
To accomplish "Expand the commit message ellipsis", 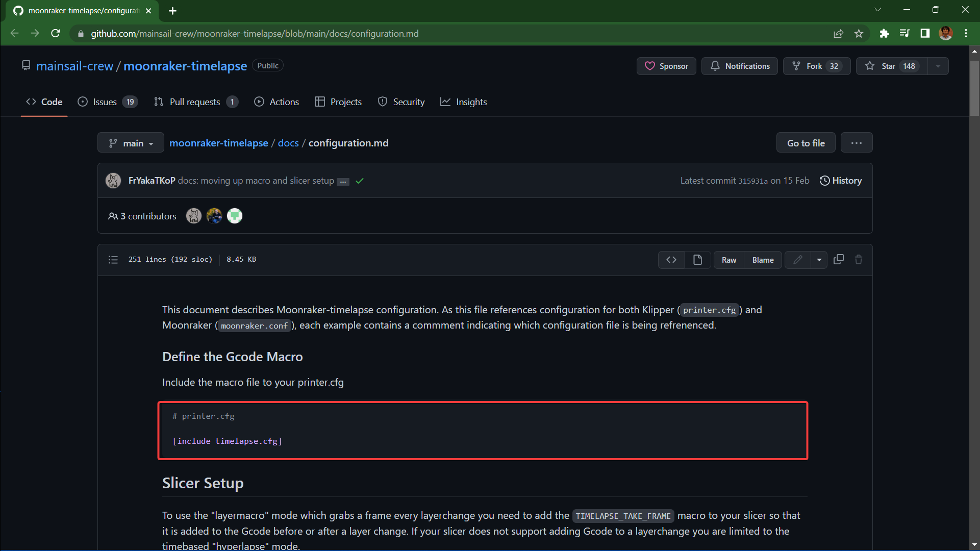I will coord(343,182).
